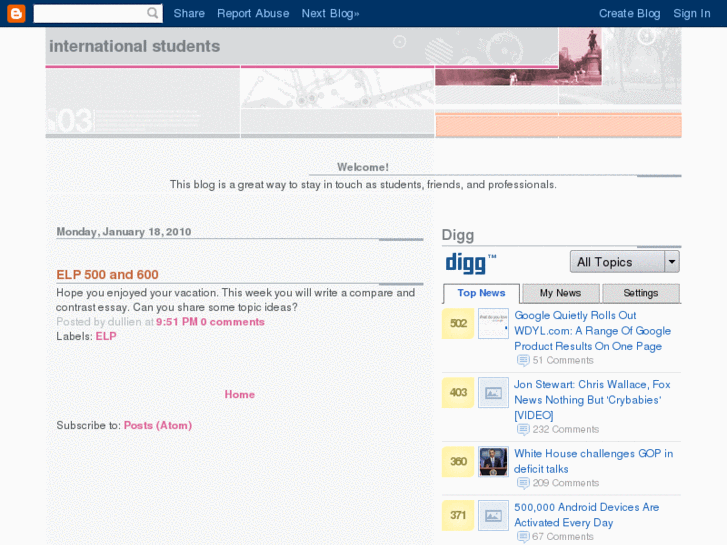727x545 pixels.
Task: Click the Sign In link
Action: (x=692, y=13)
